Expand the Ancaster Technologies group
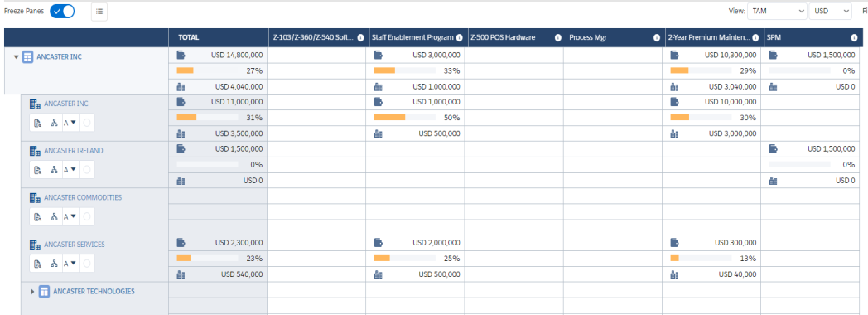Viewport: 868px width, 315px height. pos(32,291)
